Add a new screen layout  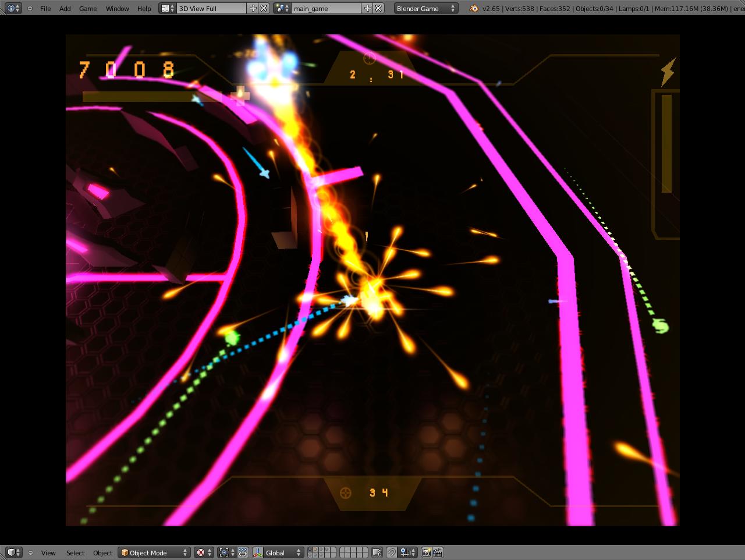click(253, 8)
